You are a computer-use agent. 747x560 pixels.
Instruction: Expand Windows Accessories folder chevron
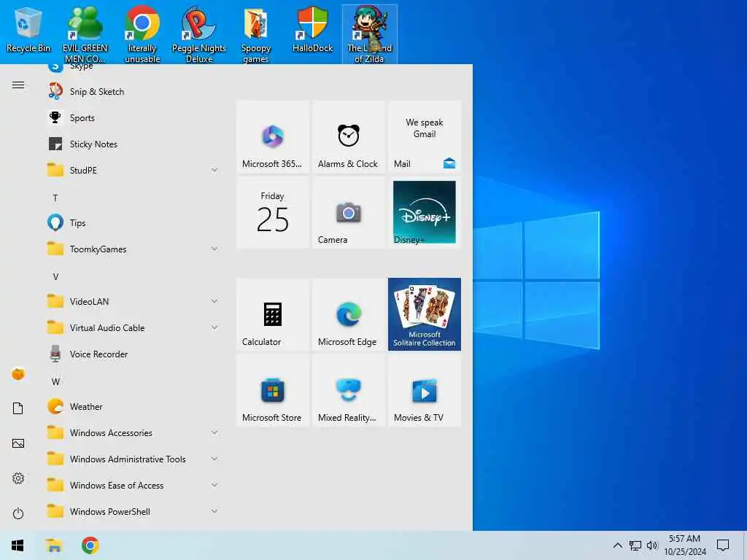point(214,432)
